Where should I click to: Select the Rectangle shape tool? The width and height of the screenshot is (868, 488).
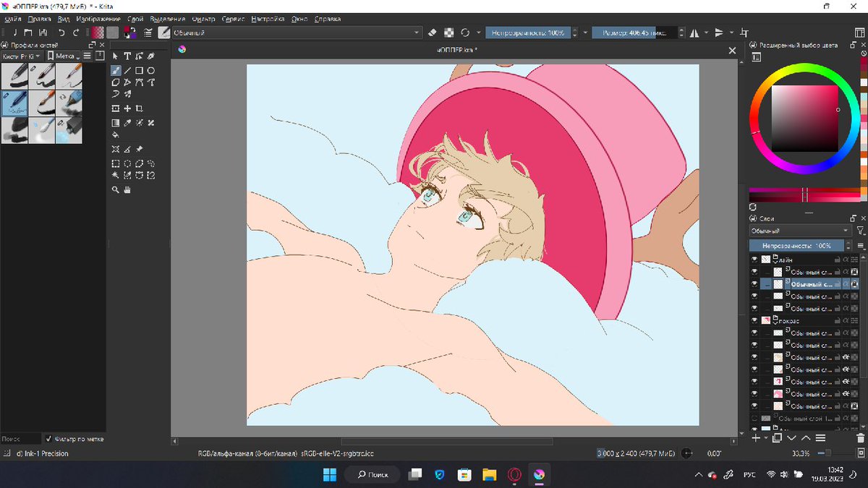coord(139,71)
